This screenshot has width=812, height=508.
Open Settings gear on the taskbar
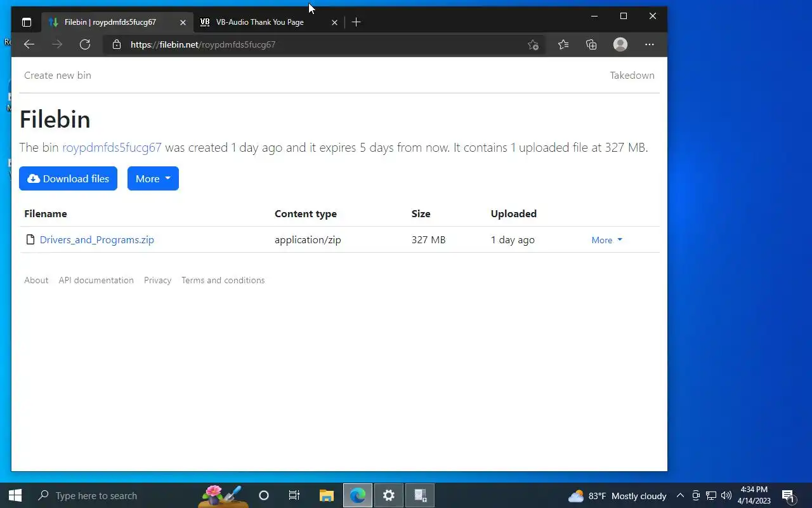tap(389, 495)
